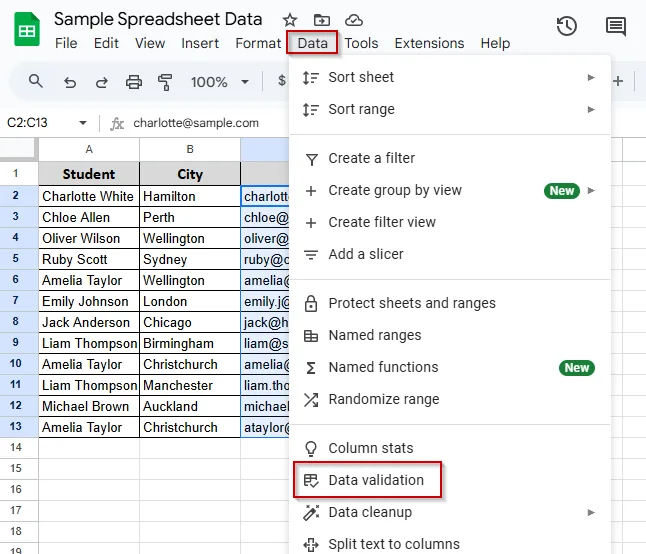This screenshot has width=646, height=554.
Task: Click the Chicago cell
Action: pyautogui.click(x=190, y=322)
